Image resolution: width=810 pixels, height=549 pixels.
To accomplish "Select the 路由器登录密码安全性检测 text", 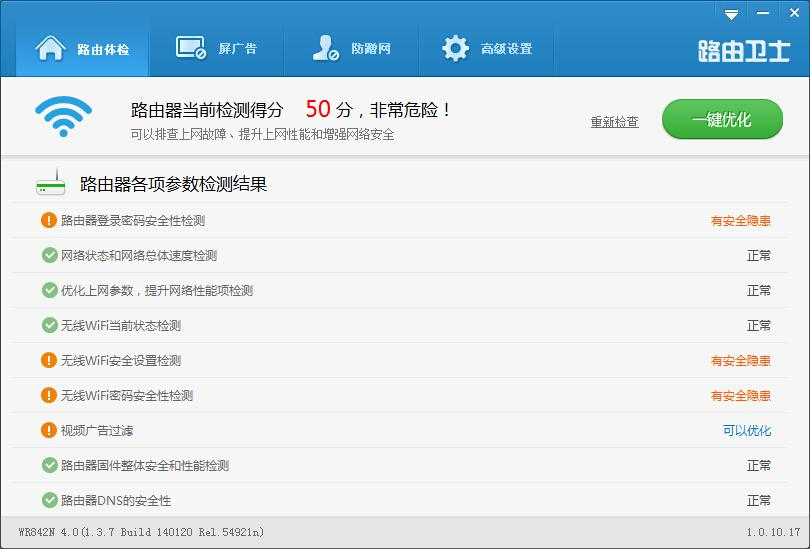I will tap(133, 221).
